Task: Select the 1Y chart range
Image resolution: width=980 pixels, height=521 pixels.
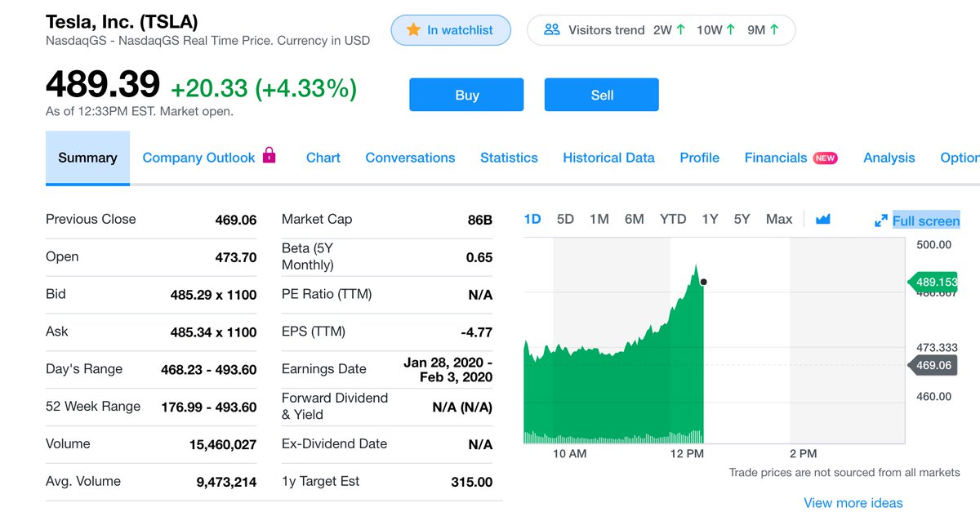Action: [710, 219]
